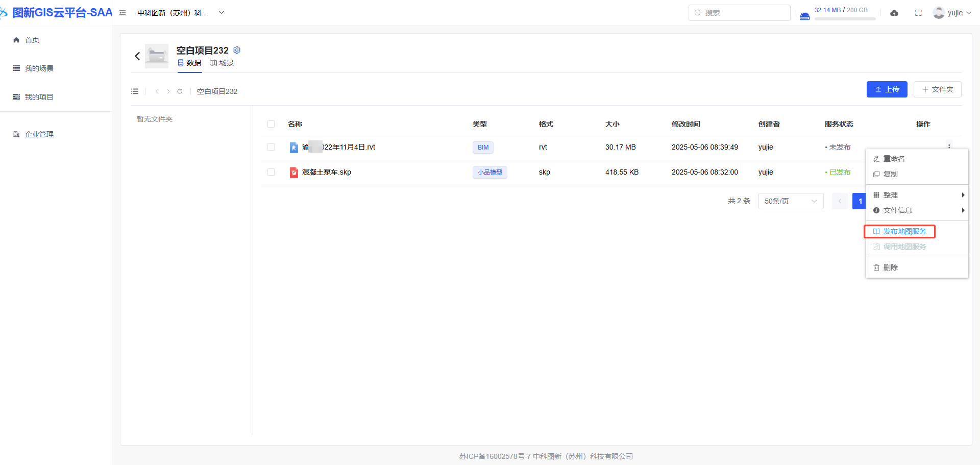Open the row actions three-dot icon

click(949, 146)
